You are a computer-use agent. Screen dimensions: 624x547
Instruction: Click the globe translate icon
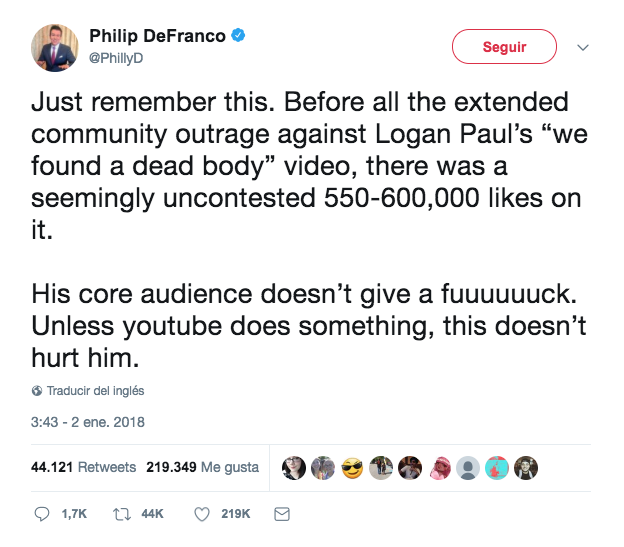tap(37, 391)
